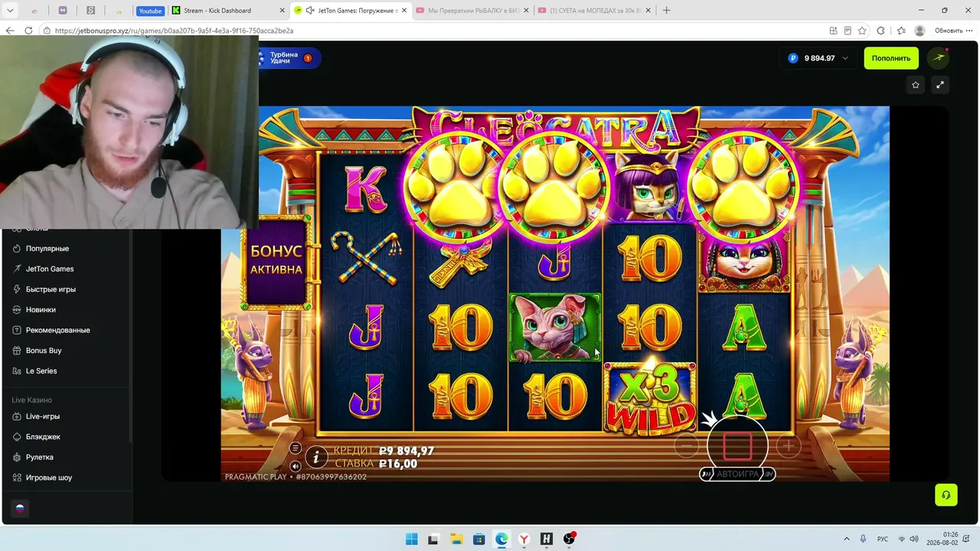Decrease the bet with the minus button

[x=687, y=445]
